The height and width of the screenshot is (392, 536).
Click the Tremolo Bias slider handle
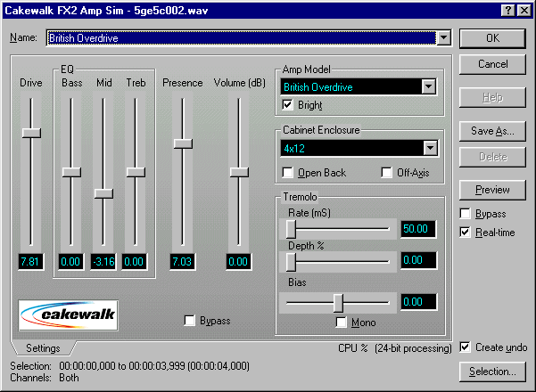pyautogui.click(x=338, y=303)
